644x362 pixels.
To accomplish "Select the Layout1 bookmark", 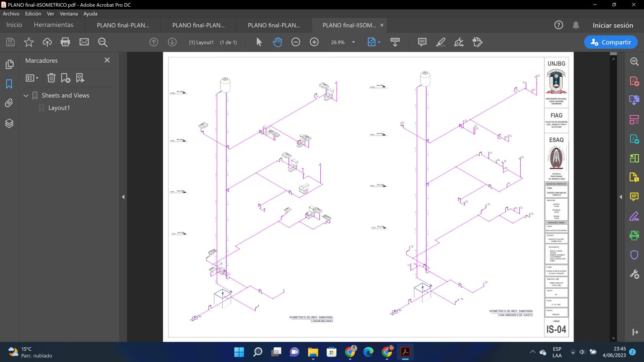I will 59,108.
